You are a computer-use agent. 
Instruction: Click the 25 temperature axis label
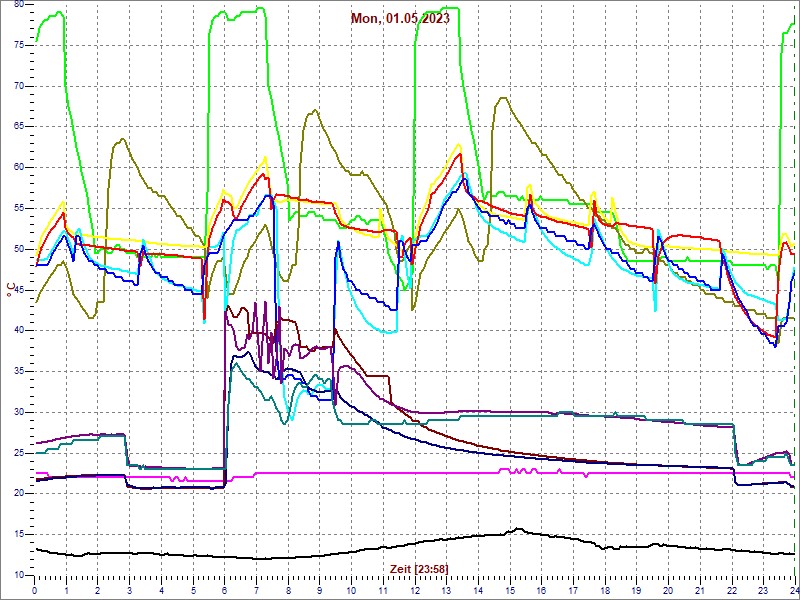tap(19, 453)
